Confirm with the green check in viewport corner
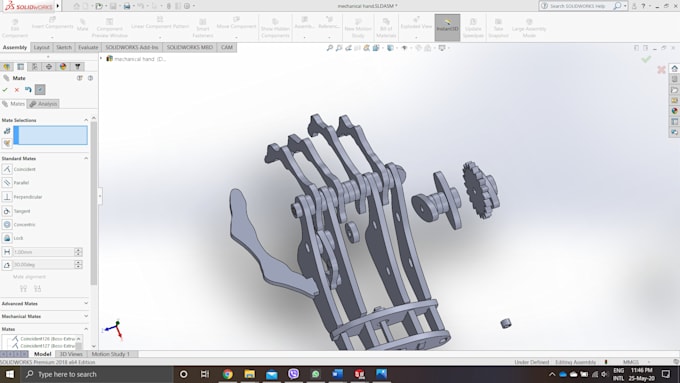Image resolution: width=680 pixels, height=383 pixels. [x=646, y=59]
